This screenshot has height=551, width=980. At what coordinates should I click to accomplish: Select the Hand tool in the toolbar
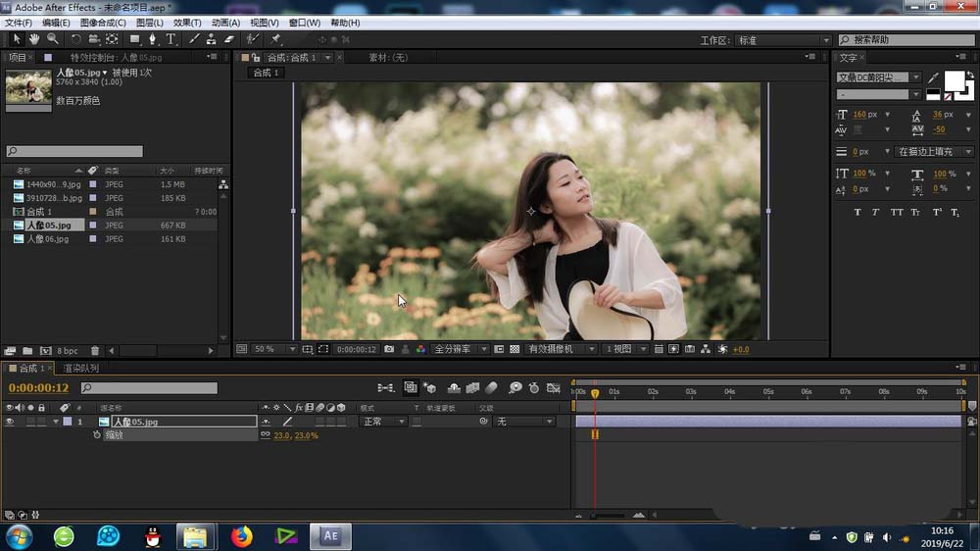33,39
